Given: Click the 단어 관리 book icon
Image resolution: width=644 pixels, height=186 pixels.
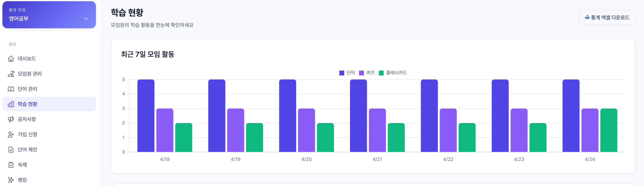Looking at the screenshot, I should tap(11, 89).
